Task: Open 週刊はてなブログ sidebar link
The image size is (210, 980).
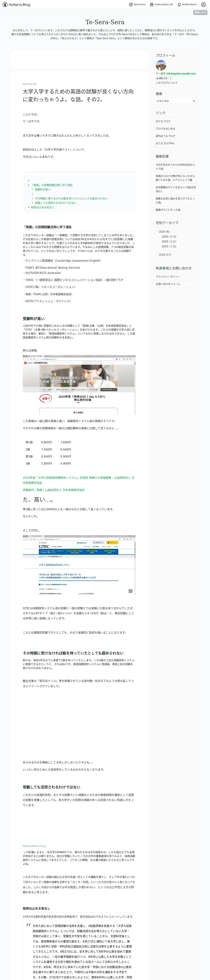Action: point(165,136)
